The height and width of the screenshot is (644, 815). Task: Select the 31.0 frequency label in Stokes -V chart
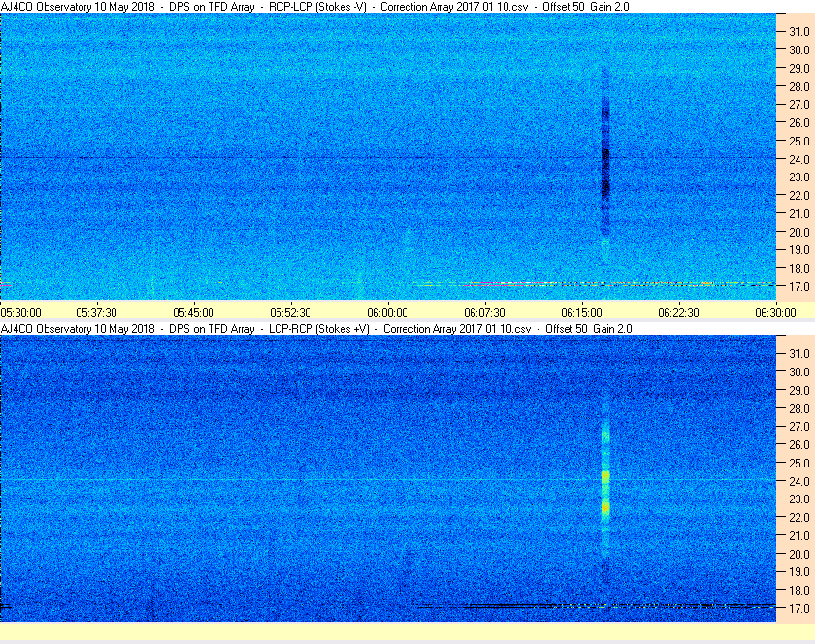(x=799, y=32)
